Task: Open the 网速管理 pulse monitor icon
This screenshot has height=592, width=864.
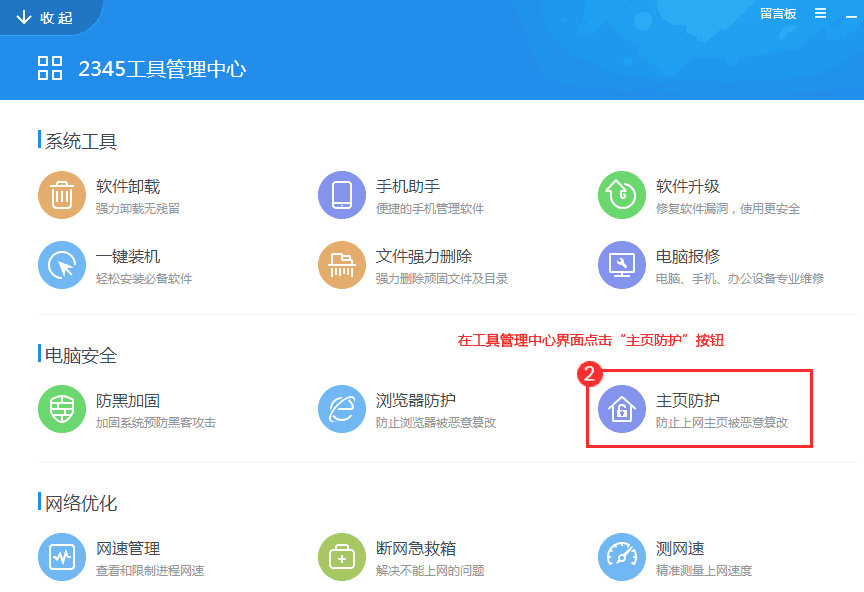Action: pos(62,557)
